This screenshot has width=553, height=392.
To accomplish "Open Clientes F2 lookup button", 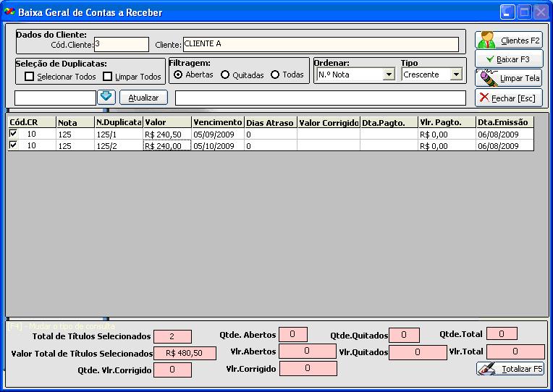I will pos(509,41).
